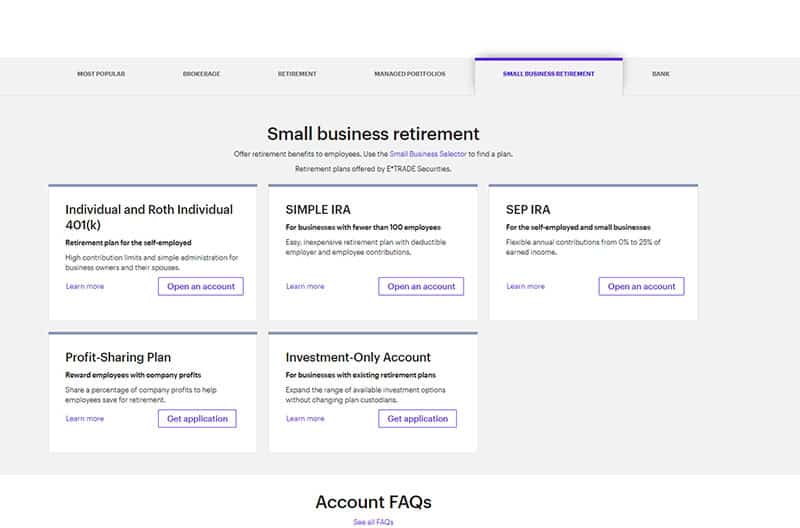
Task: Open an account for Individual 401(k)
Action: click(200, 286)
